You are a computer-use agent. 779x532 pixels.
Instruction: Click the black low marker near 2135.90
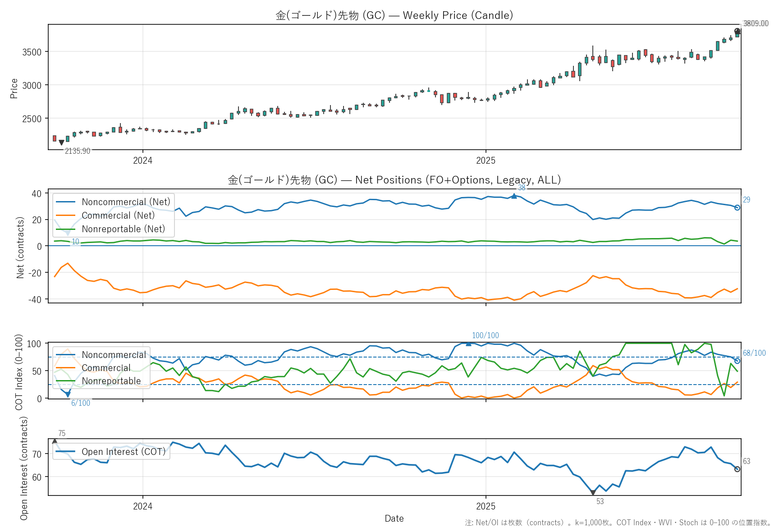pos(61,143)
